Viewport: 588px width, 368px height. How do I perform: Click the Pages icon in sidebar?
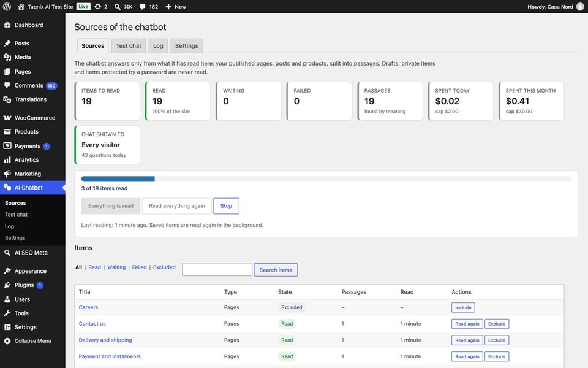(7, 71)
